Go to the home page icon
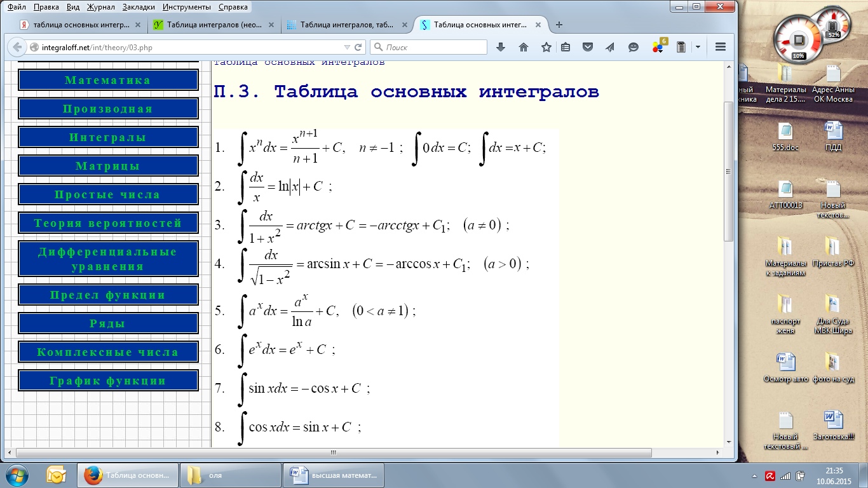The image size is (868, 488). tap(524, 47)
